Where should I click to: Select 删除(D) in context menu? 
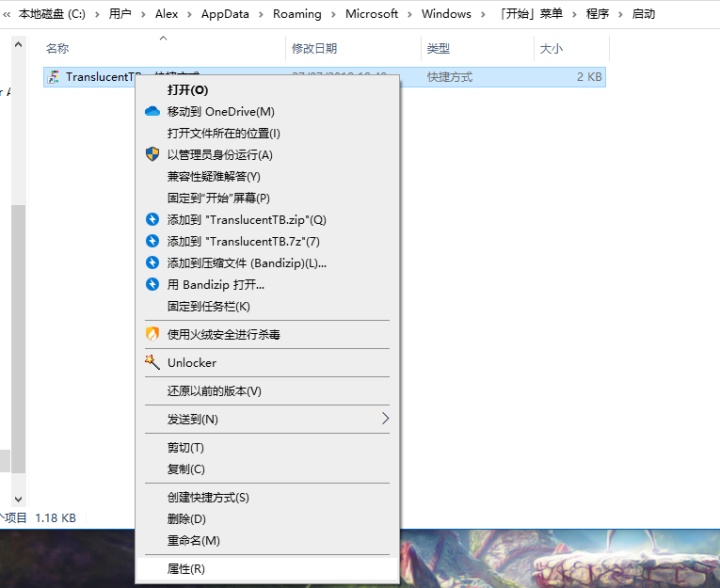click(267, 519)
